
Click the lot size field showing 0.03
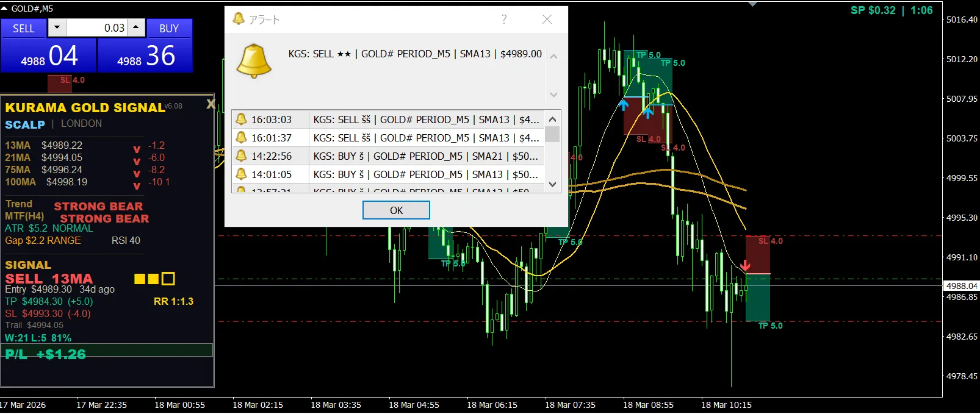pyautogui.click(x=98, y=28)
